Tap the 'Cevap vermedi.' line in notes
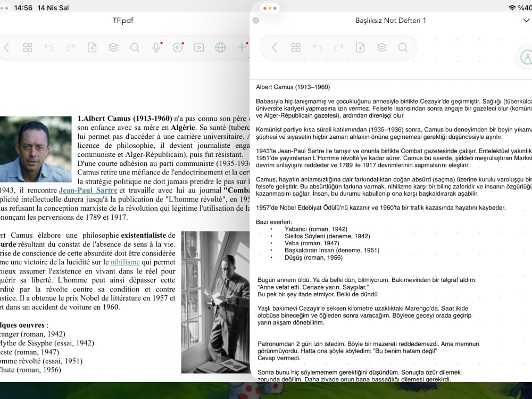532x399 pixels. coord(279,358)
